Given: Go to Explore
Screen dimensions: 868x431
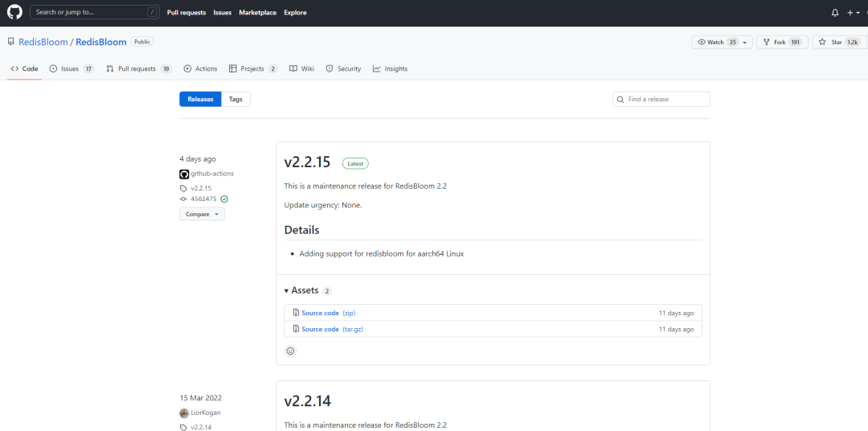Looking at the screenshot, I should pyautogui.click(x=295, y=13).
